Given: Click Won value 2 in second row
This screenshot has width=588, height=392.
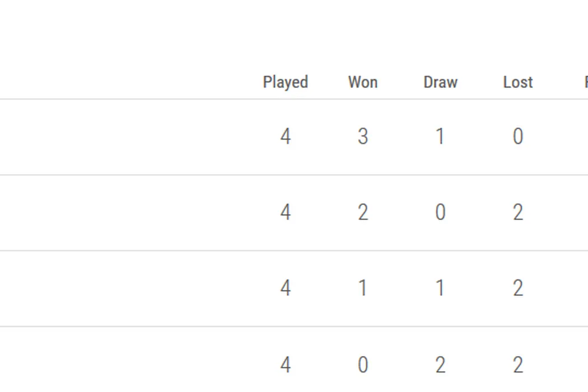Looking at the screenshot, I should (x=363, y=212).
